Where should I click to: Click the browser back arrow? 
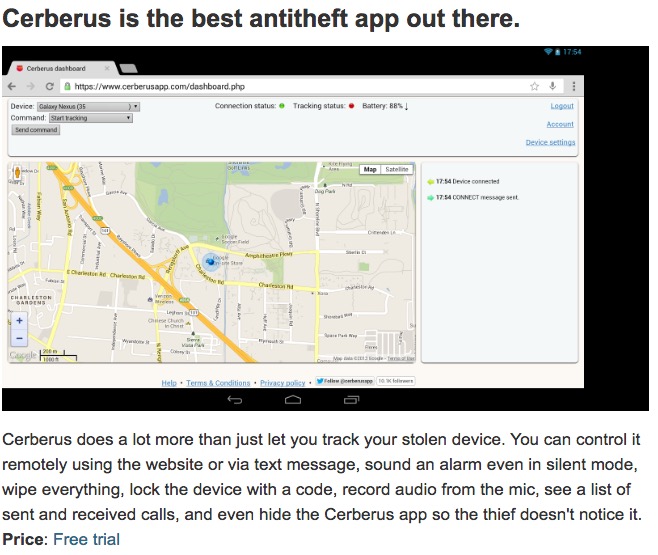coord(12,86)
